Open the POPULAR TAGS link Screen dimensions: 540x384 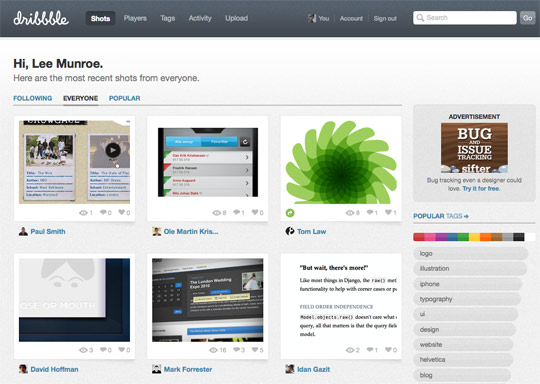(441, 216)
